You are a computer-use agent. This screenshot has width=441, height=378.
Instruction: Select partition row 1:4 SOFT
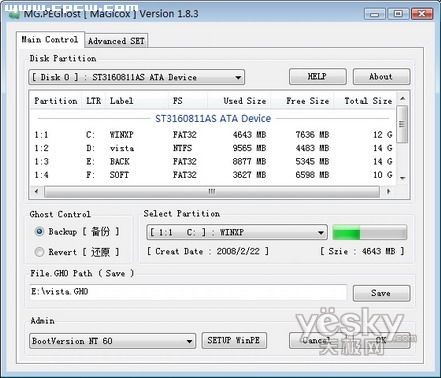pos(213,175)
